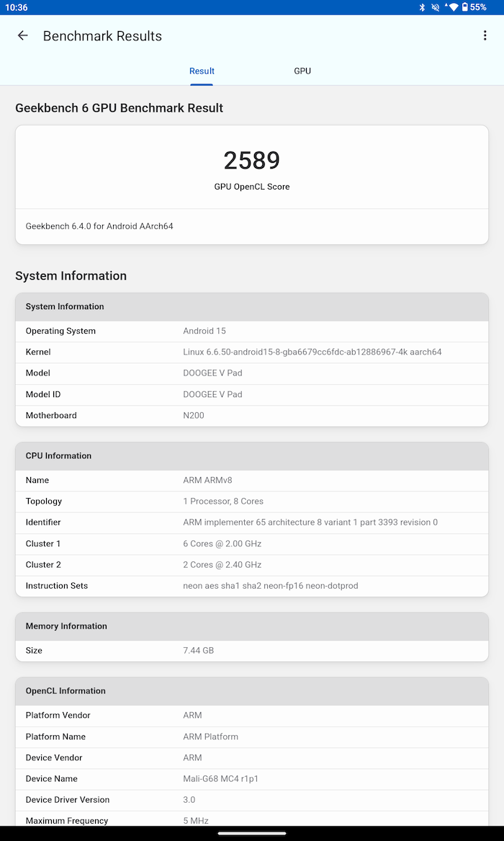Tap the Model ID row label
The height and width of the screenshot is (841, 504).
point(43,394)
